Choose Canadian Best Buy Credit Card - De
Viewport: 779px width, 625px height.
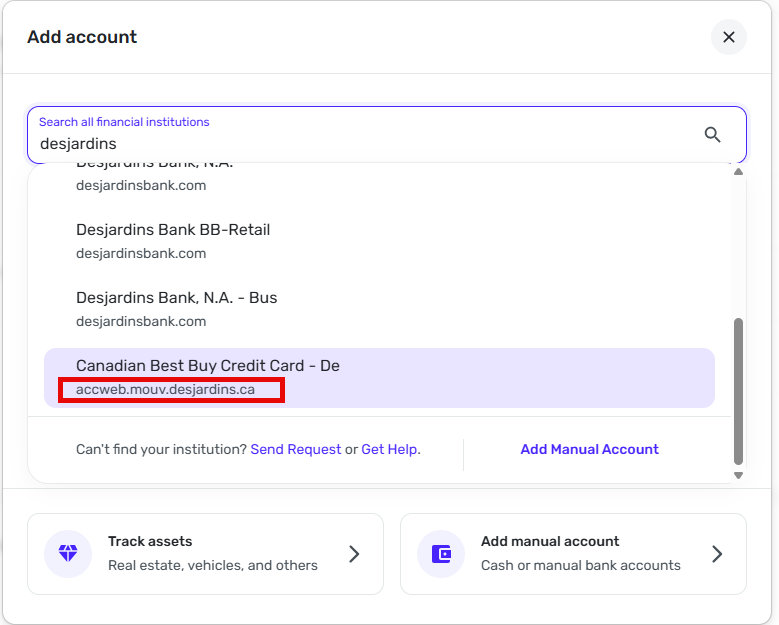(x=379, y=378)
